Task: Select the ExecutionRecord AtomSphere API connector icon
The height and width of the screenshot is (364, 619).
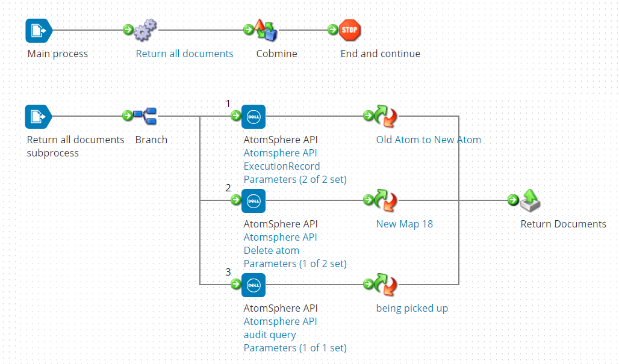Action: coord(253,116)
